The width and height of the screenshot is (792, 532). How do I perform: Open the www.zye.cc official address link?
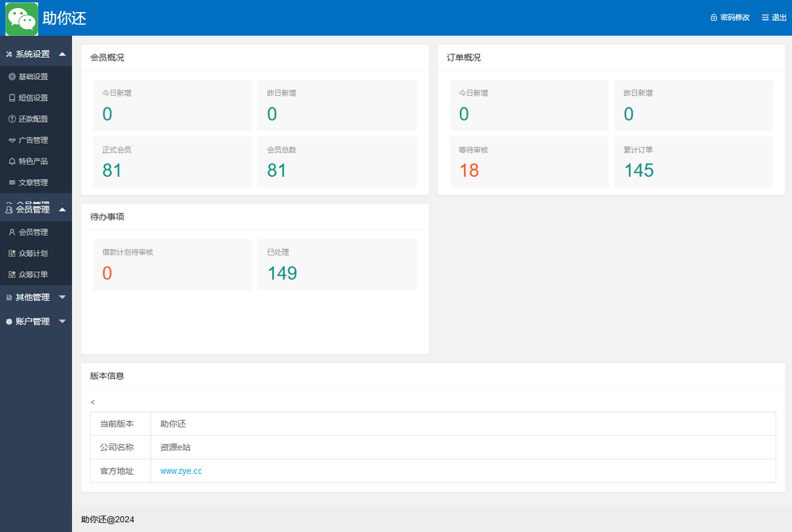pyautogui.click(x=180, y=471)
